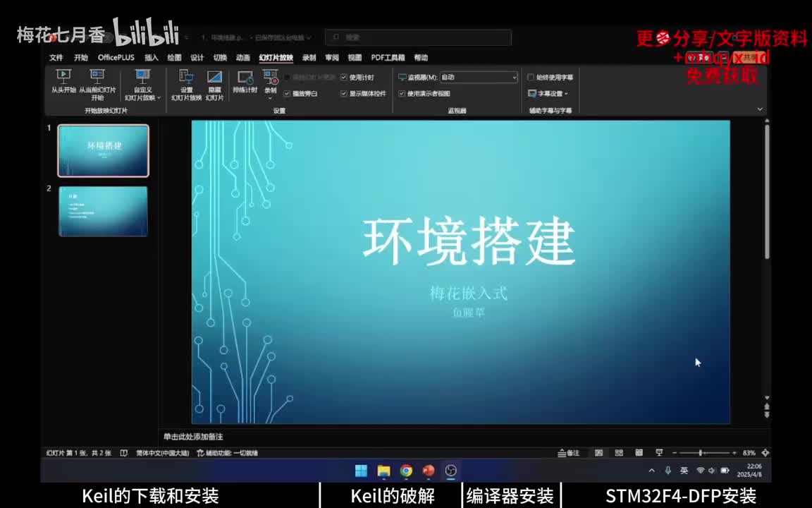Image resolution: width=812 pixels, height=508 pixels.
Task: Switch to the 切换 tab
Action: click(220, 58)
